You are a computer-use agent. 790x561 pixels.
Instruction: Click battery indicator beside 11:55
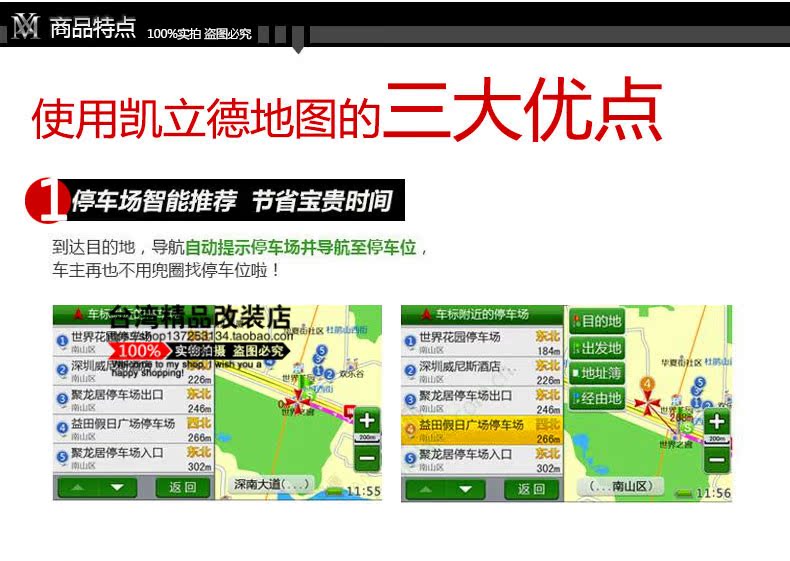(x=334, y=492)
